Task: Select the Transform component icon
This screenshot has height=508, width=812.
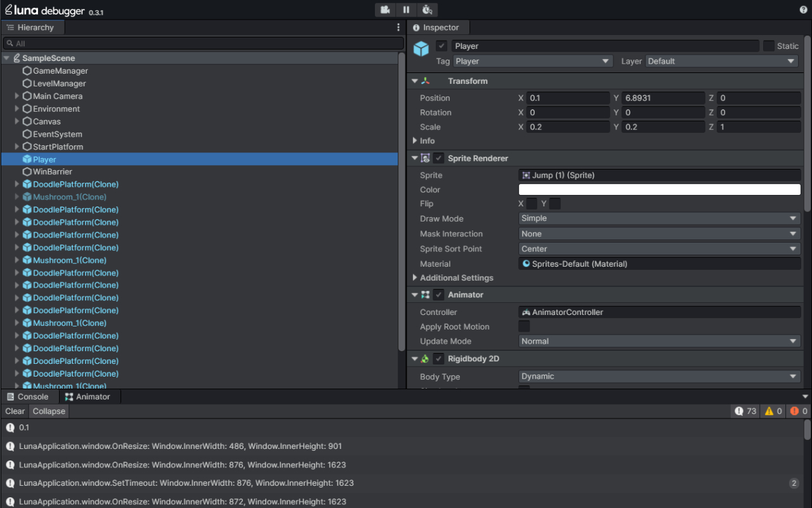Action: point(424,81)
